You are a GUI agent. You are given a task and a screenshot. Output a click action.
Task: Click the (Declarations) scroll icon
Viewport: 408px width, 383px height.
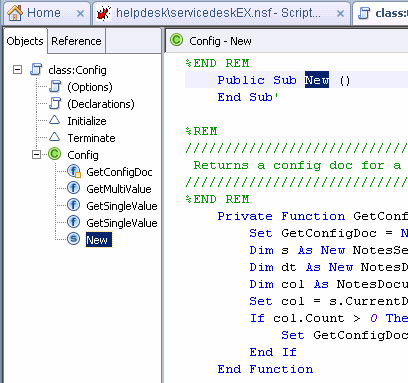tap(55, 104)
